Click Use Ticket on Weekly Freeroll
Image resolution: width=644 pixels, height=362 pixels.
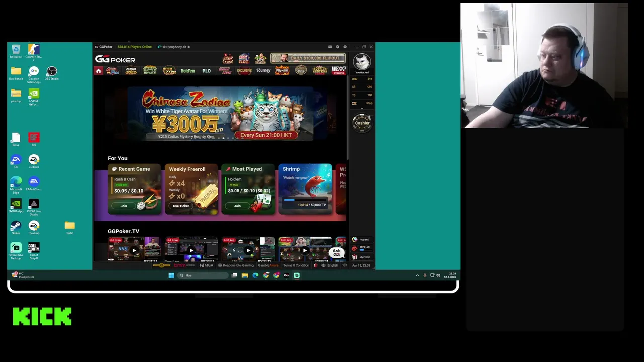coord(181,206)
